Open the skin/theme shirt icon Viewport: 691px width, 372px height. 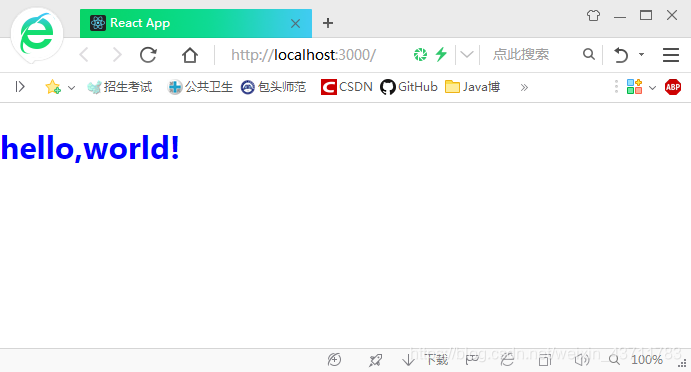pyautogui.click(x=593, y=15)
